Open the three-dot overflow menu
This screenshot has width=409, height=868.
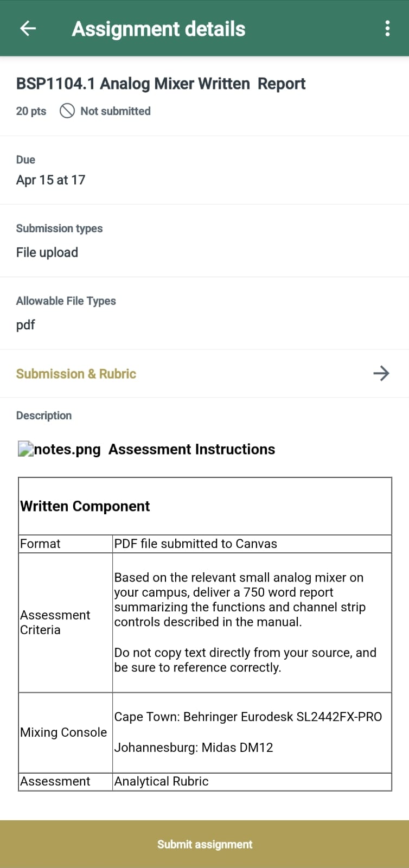point(387,28)
